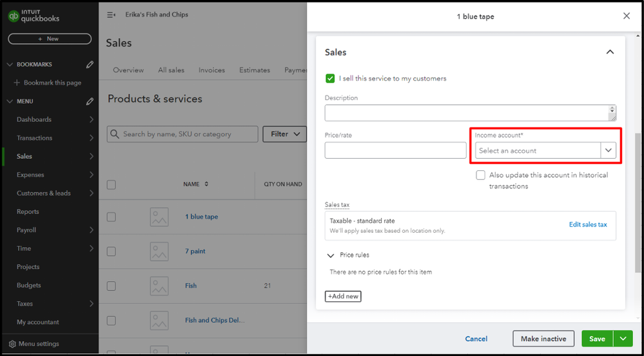Add a bookmark with the plus icon
This screenshot has width=644, height=356.
[17, 83]
